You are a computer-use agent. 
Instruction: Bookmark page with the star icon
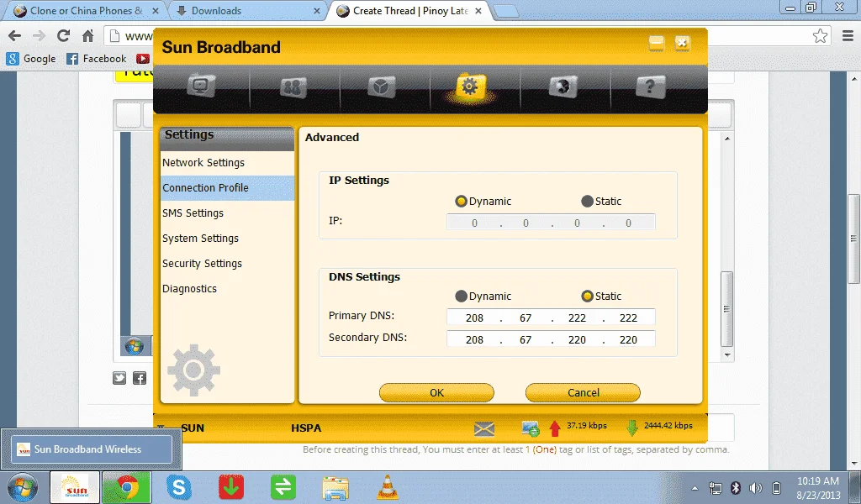820,36
